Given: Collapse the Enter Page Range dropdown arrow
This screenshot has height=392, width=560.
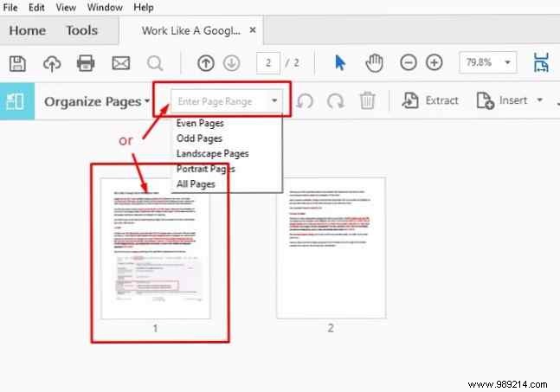Looking at the screenshot, I should (x=274, y=101).
